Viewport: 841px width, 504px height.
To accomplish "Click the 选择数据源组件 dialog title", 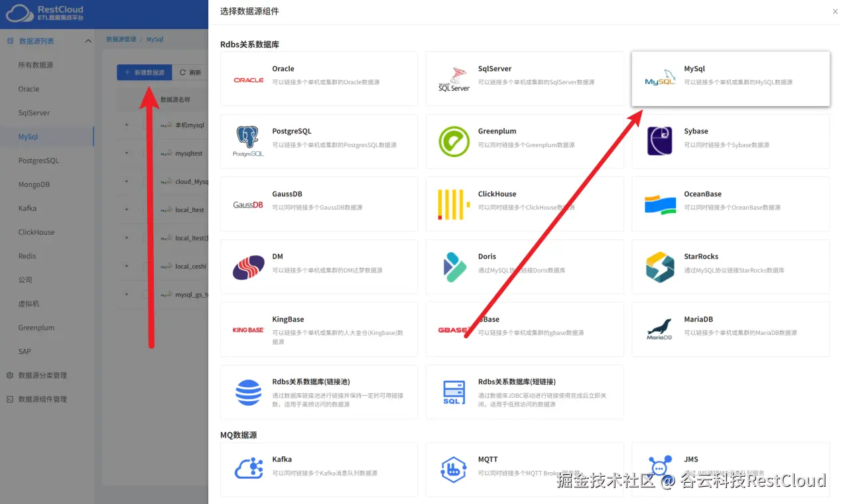I will click(249, 11).
